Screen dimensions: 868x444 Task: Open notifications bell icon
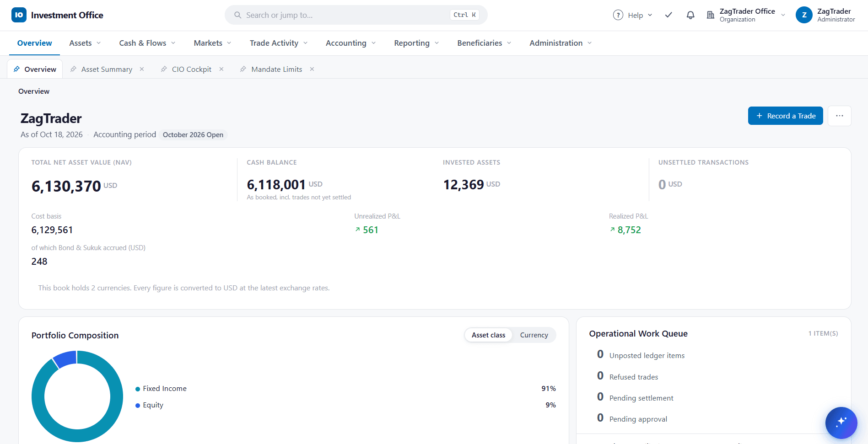pyautogui.click(x=690, y=15)
